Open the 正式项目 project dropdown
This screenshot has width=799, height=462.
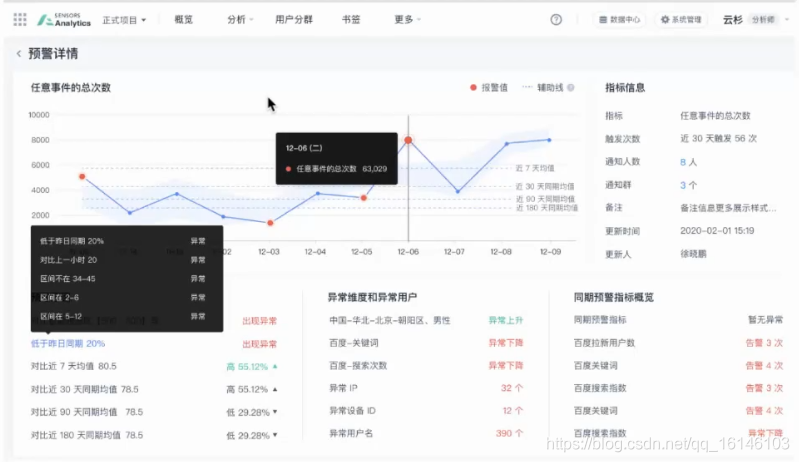pos(124,20)
